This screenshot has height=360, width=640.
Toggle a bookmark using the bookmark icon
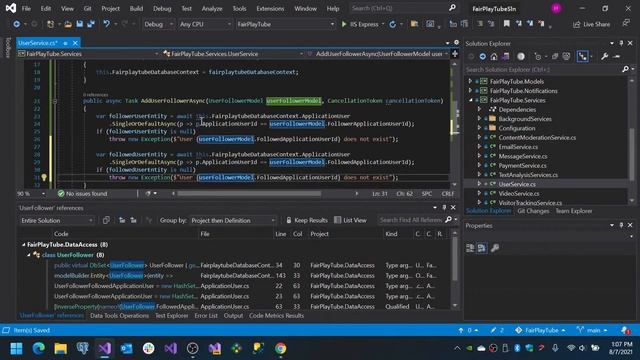coord(507,24)
